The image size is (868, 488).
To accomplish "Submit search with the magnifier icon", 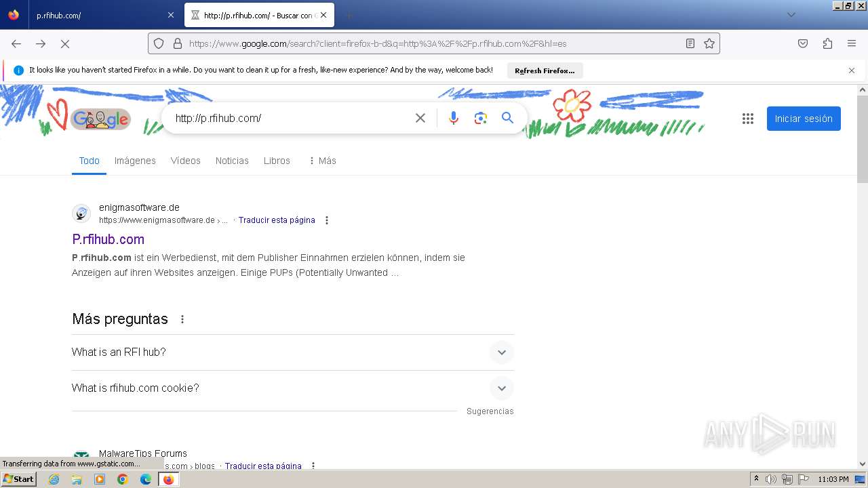I will tap(507, 118).
